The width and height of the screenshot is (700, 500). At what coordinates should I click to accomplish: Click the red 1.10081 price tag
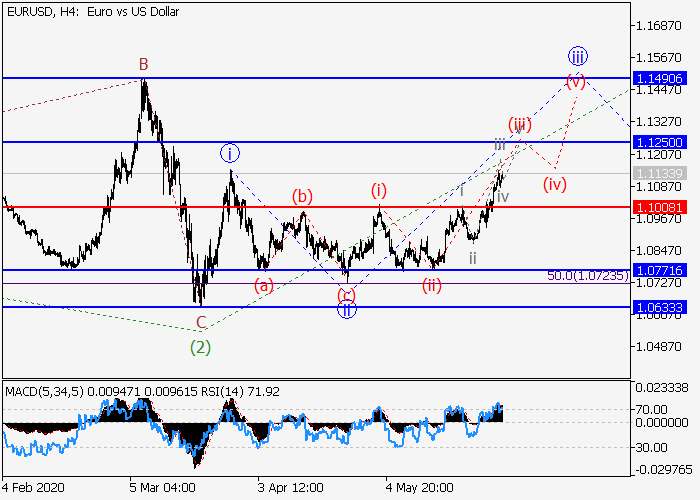(x=659, y=207)
